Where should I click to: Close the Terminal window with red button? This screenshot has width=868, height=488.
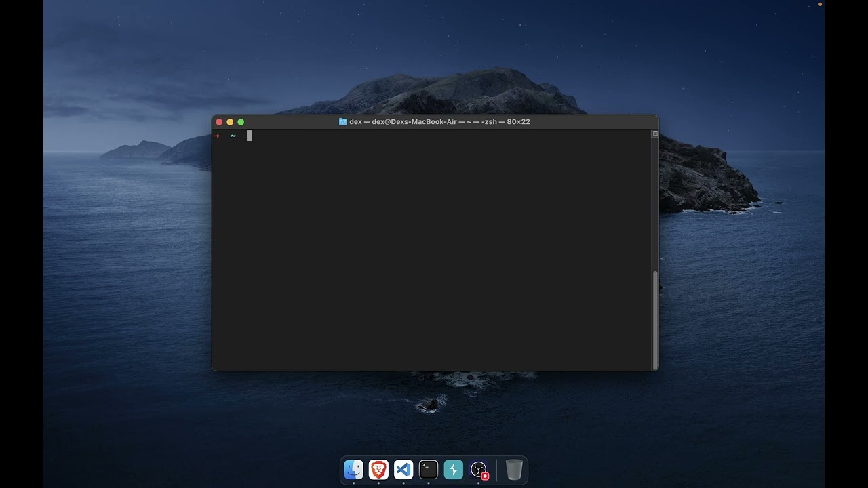point(219,122)
